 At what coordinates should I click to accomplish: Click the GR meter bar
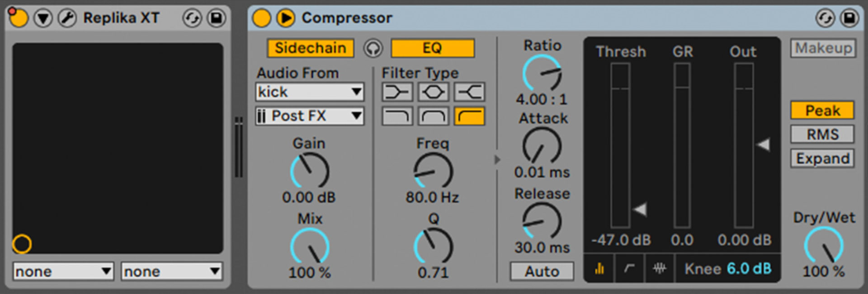click(x=682, y=145)
